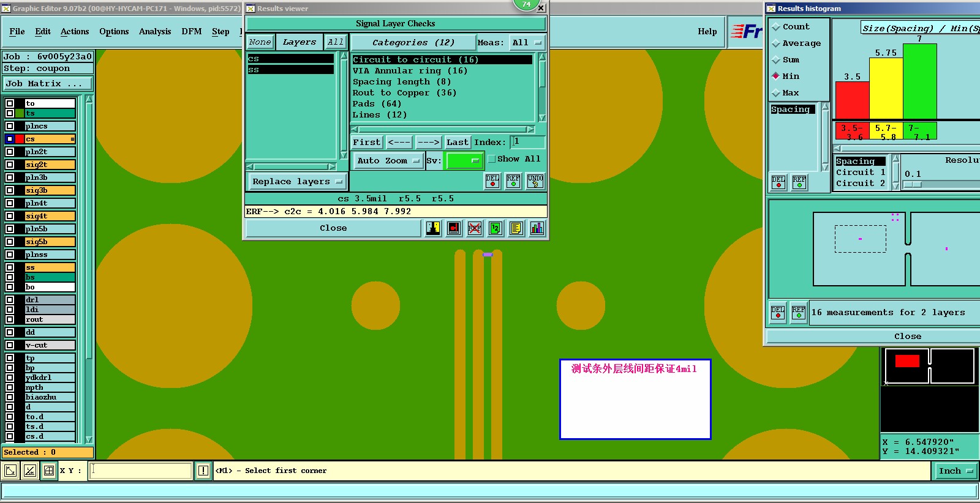Click the diagonal arrow icon in bottom toolbar

(x=10, y=471)
